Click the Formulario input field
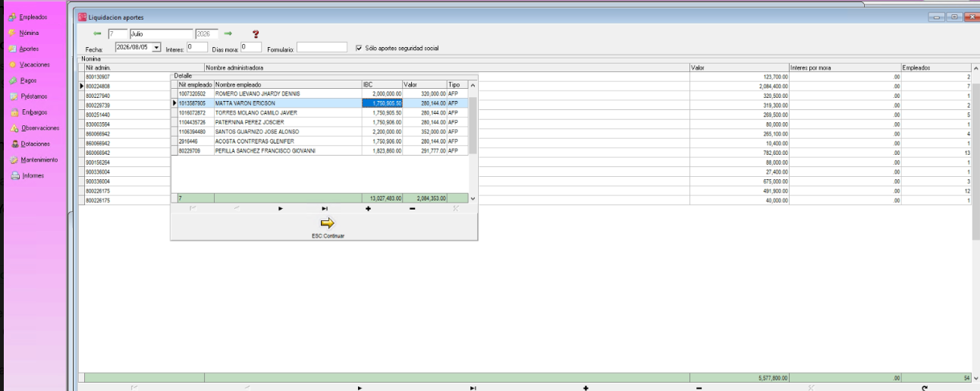 coord(322,47)
